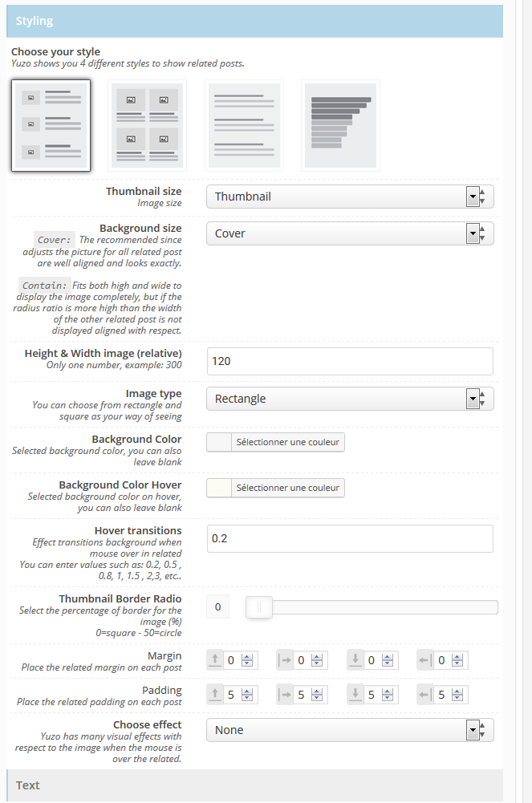Select the list style with side thumbnails
This screenshot has width=532, height=803.
(51, 125)
